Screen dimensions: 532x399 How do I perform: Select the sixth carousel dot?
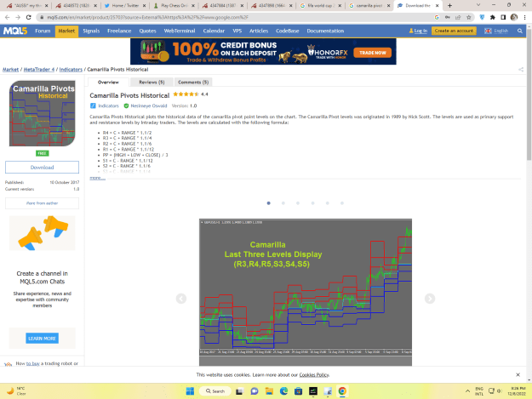[341, 203]
